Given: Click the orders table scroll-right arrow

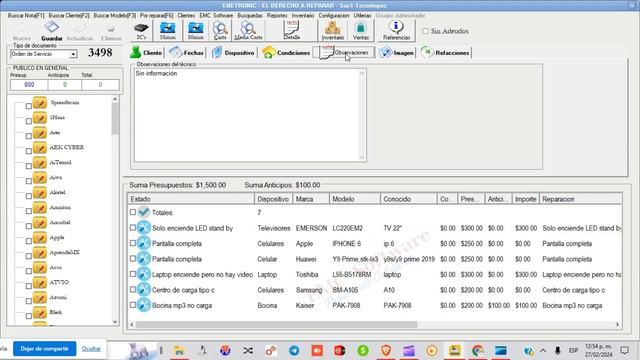Looking at the screenshot, I should pos(617,324).
